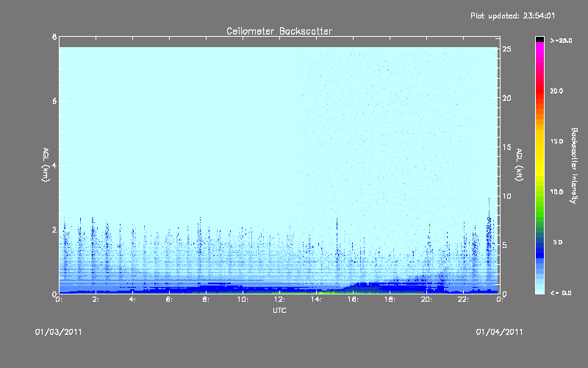Click the start date 01/03/2011

(59, 332)
